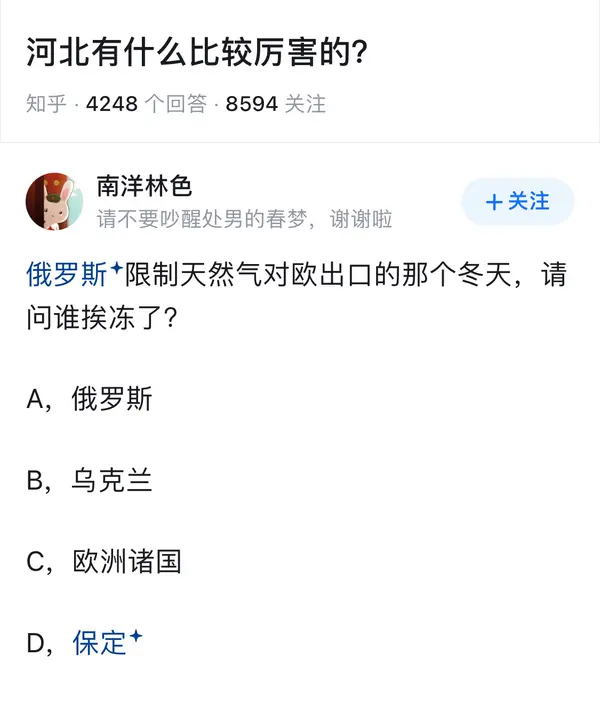Screen dimensions: 600x704
Task: Tap the option letter A label
Action: (35, 399)
